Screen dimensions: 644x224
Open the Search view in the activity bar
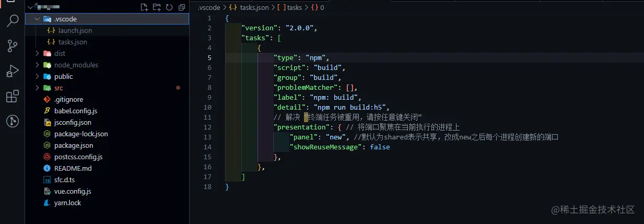click(x=13, y=21)
